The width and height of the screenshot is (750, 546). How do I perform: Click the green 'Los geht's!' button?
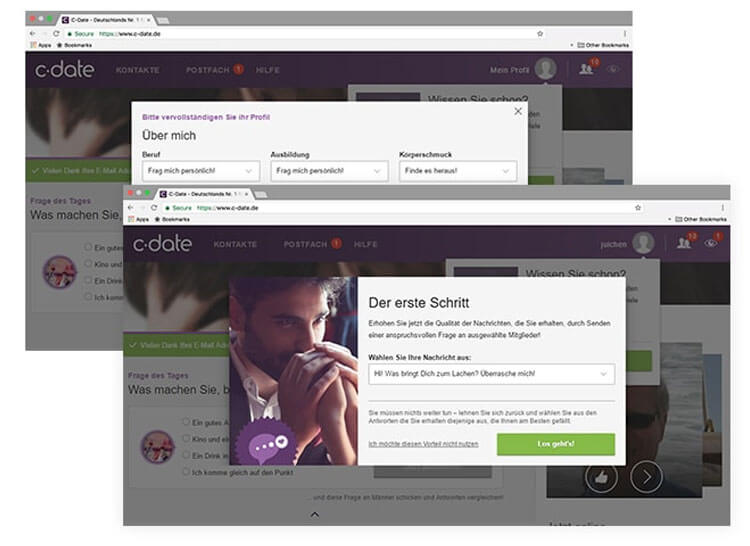556,444
